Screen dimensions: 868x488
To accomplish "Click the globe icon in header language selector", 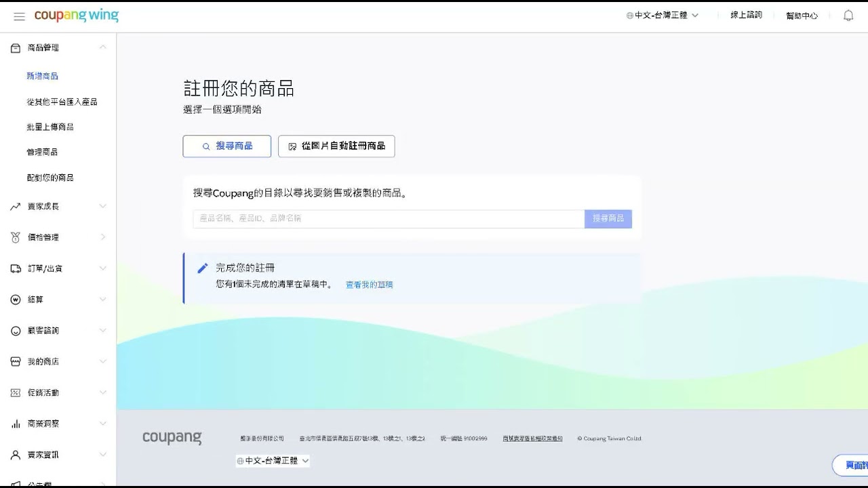I will pyautogui.click(x=630, y=16).
